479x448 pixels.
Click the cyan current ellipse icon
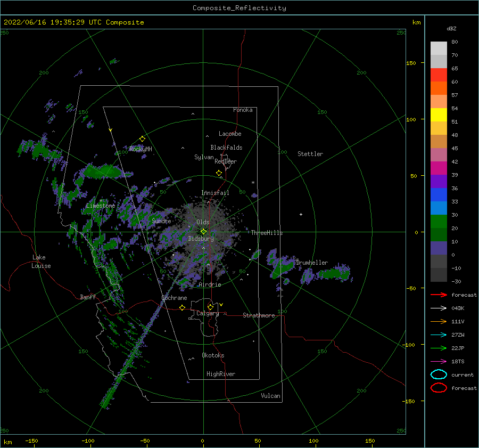(439, 374)
